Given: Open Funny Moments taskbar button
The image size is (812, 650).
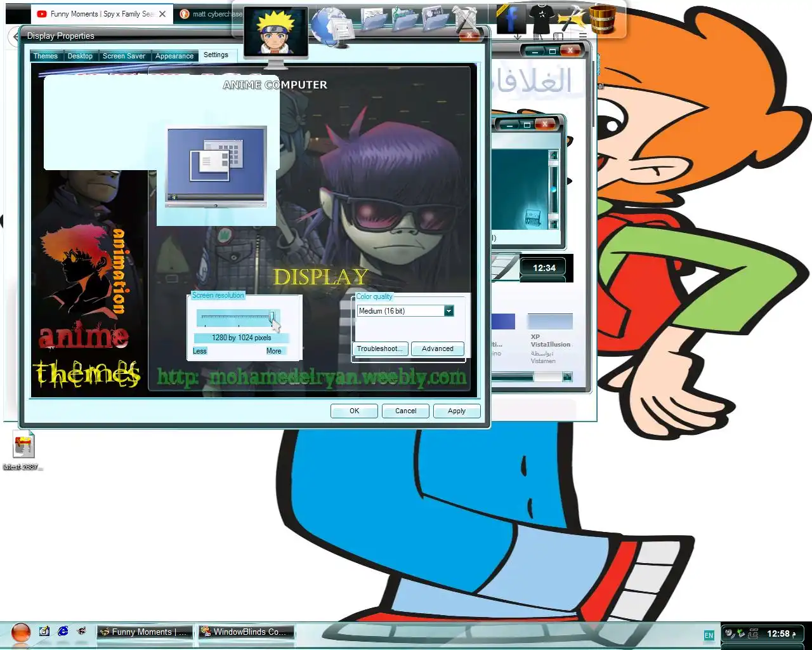Looking at the screenshot, I should [145, 632].
